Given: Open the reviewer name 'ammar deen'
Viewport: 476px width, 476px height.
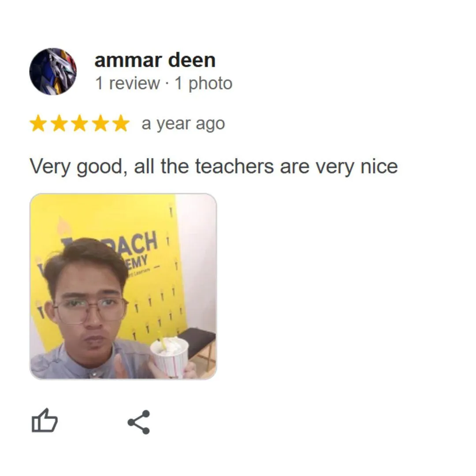Looking at the screenshot, I should click(x=155, y=60).
